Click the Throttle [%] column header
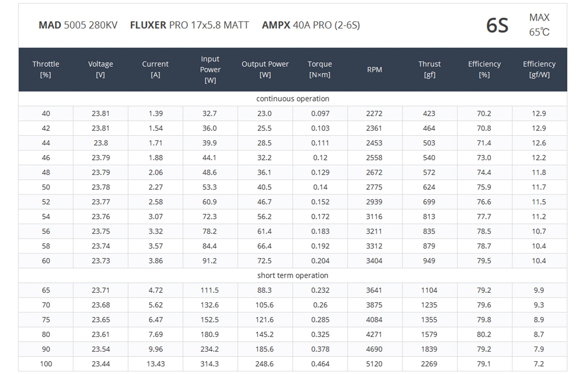588x374 pixels. (x=46, y=69)
